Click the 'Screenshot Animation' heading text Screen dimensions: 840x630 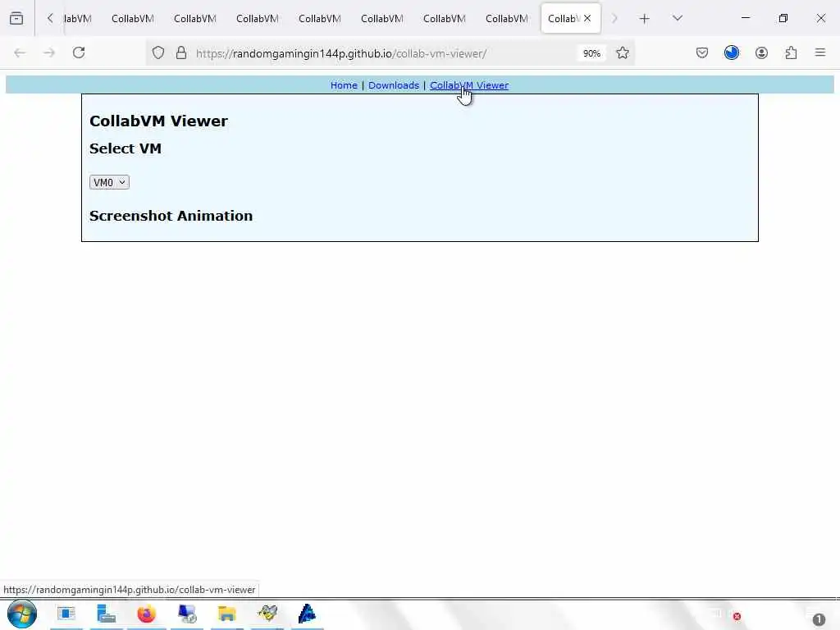click(171, 216)
